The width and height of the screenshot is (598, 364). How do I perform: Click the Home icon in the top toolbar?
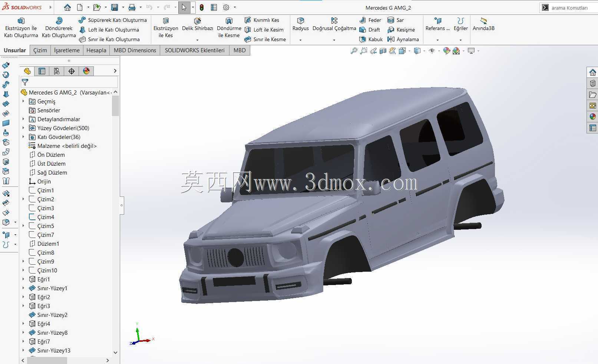(x=67, y=7)
